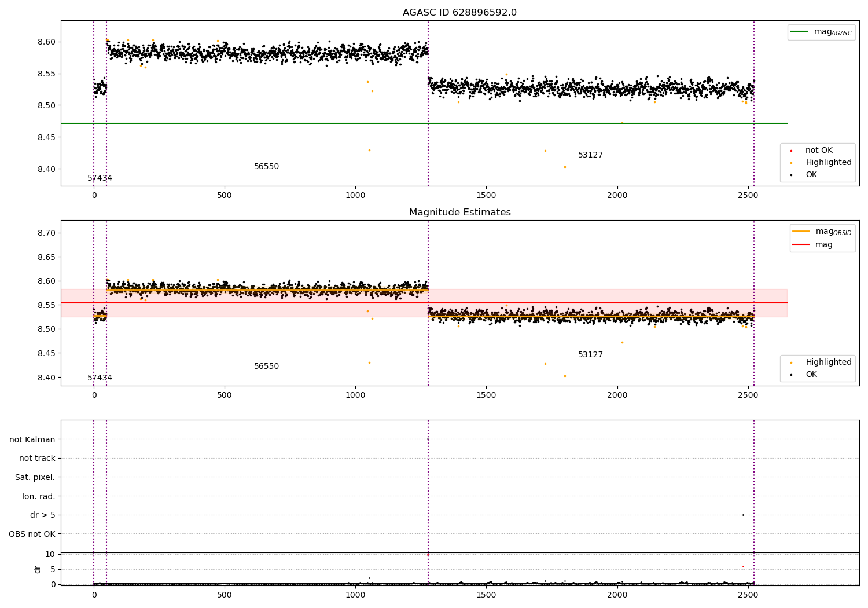Click the 53127 label in top plot
Viewport: 868px width, 608px height.
pyautogui.click(x=590, y=155)
